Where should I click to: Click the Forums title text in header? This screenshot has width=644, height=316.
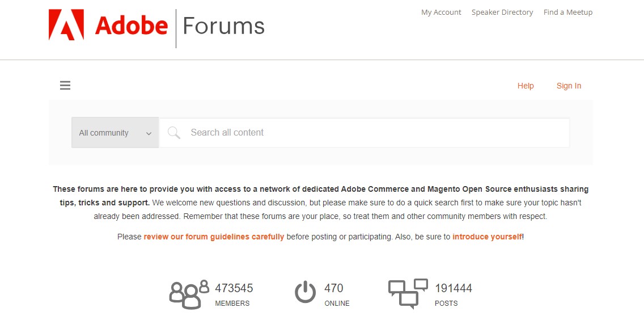tap(223, 26)
